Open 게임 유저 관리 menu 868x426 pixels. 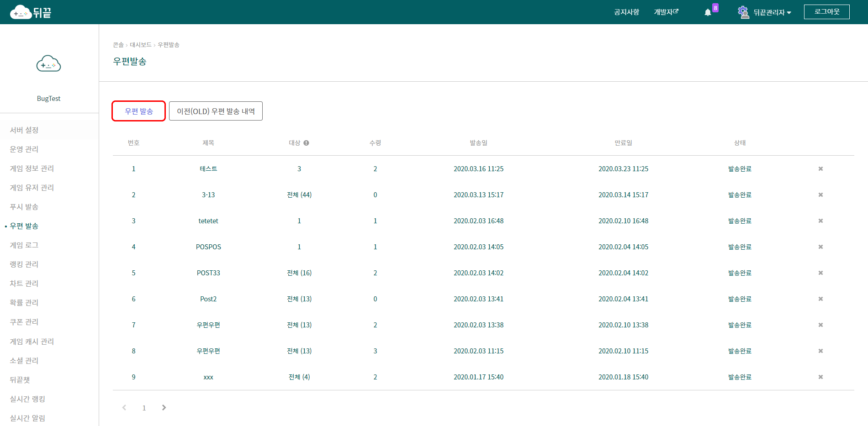(32, 188)
